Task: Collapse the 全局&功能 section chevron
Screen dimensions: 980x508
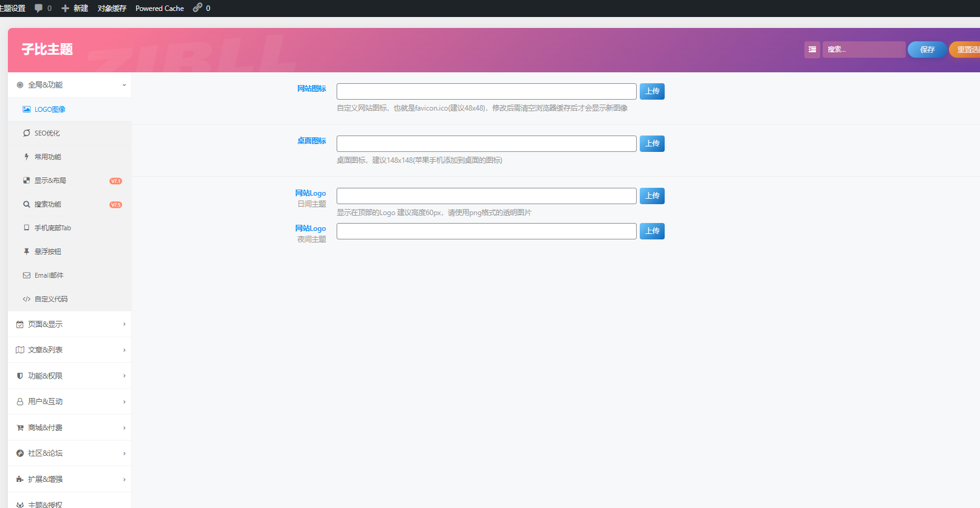Action: (x=124, y=85)
